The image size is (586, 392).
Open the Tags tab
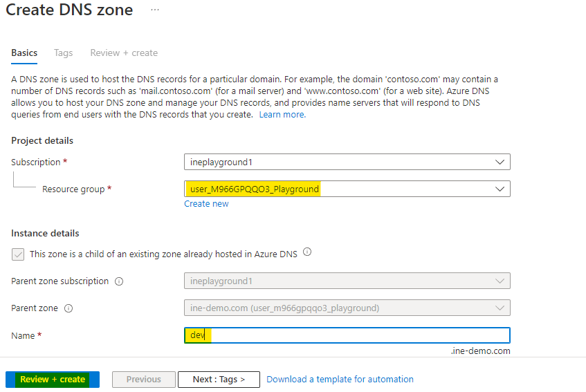tap(64, 53)
